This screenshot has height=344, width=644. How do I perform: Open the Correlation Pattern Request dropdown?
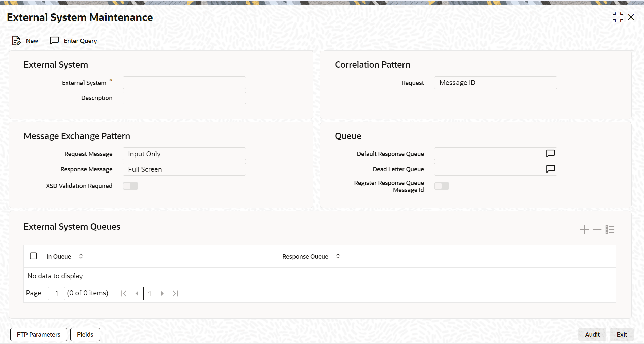pyautogui.click(x=495, y=83)
